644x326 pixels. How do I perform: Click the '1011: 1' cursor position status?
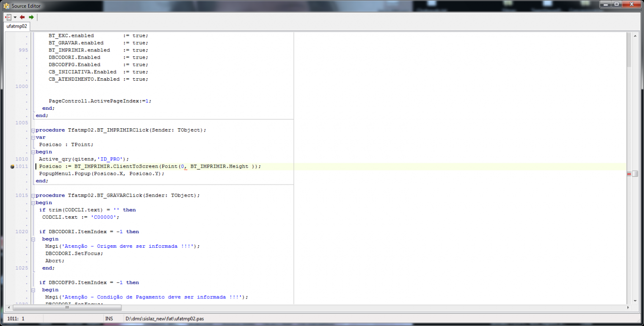(x=16, y=319)
